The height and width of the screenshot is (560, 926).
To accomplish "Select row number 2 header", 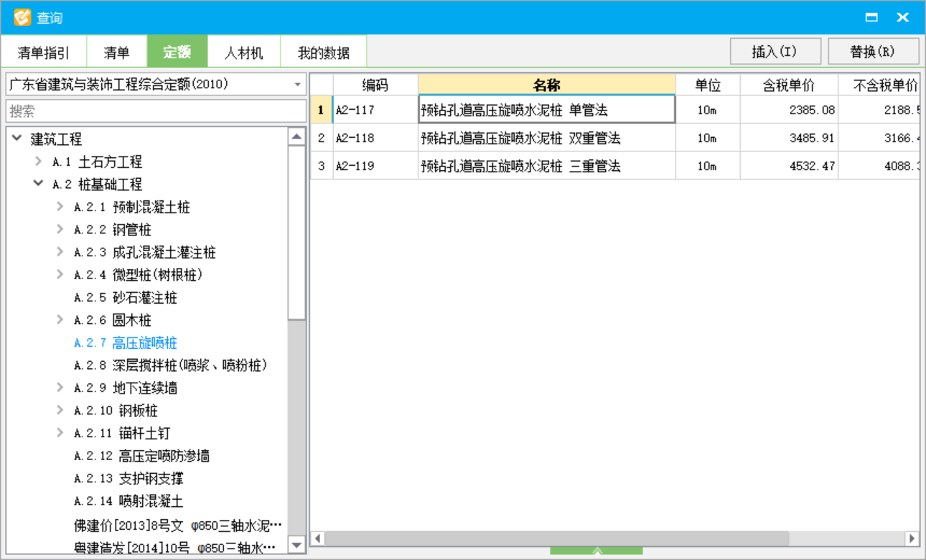I will pos(322,138).
